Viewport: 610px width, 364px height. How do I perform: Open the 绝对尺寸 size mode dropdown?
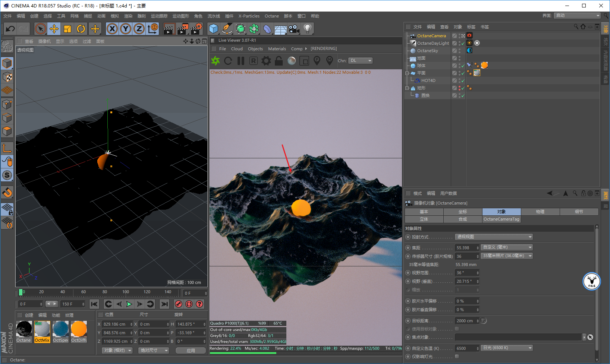(x=154, y=351)
